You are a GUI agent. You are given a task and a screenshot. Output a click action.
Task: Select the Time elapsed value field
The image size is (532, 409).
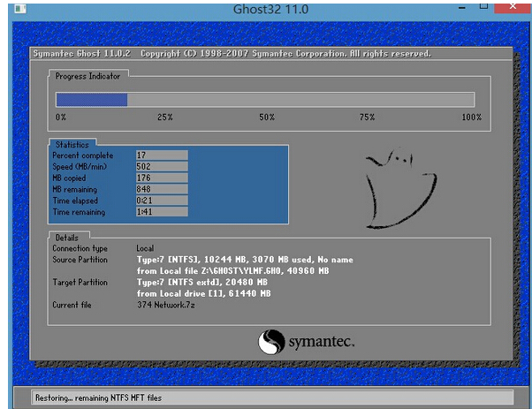pyautogui.click(x=162, y=201)
